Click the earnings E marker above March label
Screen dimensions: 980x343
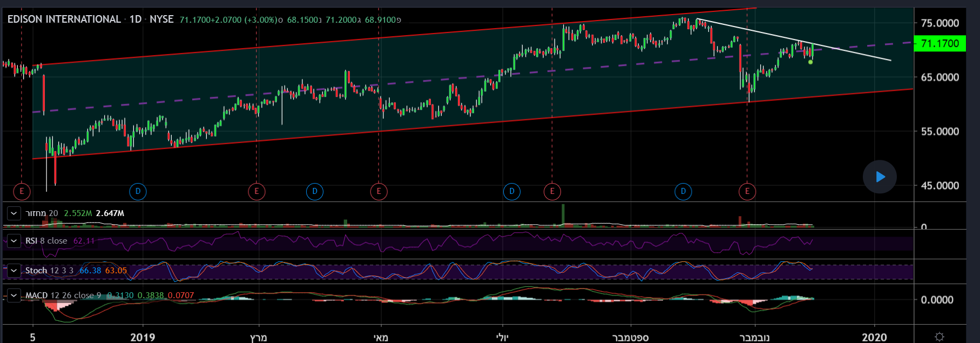pos(256,191)
